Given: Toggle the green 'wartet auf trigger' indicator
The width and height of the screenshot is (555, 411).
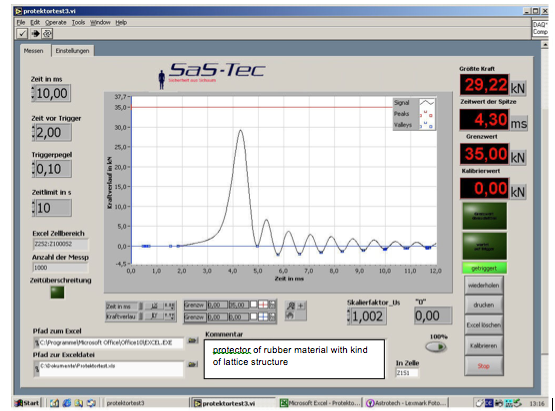Looking at the screenshot, I should tap(484, 246).
